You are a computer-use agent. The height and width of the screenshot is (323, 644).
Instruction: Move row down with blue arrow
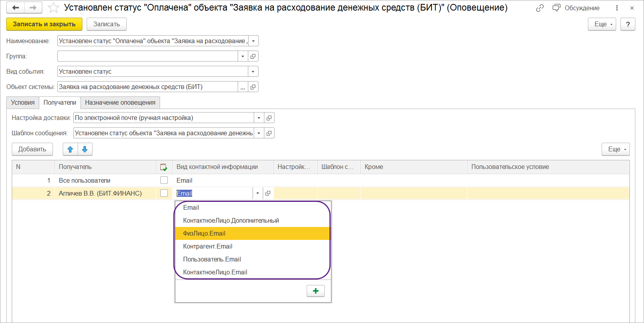(x=85, y=149)
